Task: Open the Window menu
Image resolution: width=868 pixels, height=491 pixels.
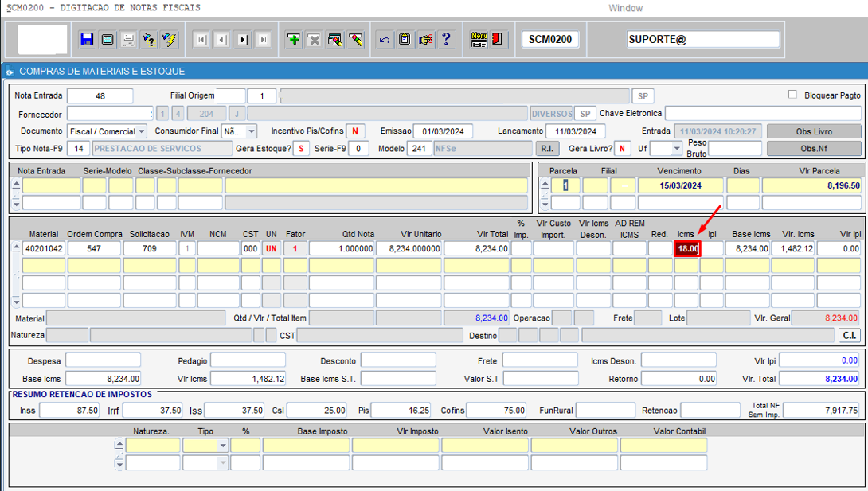Action: (626, 8)
